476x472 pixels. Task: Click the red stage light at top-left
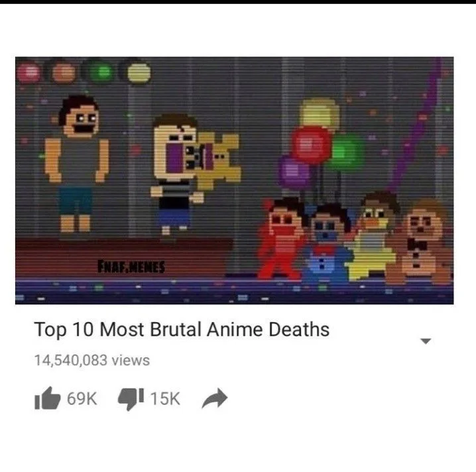[29, 72]
